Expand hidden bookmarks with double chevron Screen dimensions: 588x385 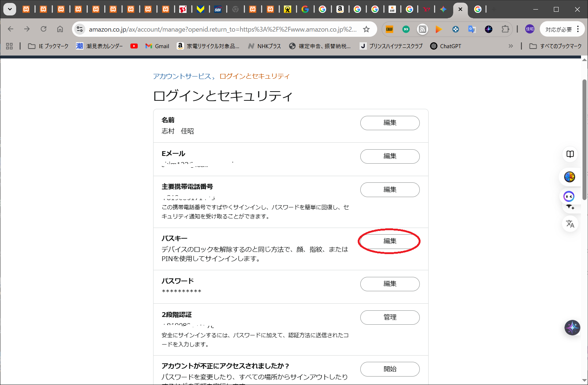pos(511,46)
